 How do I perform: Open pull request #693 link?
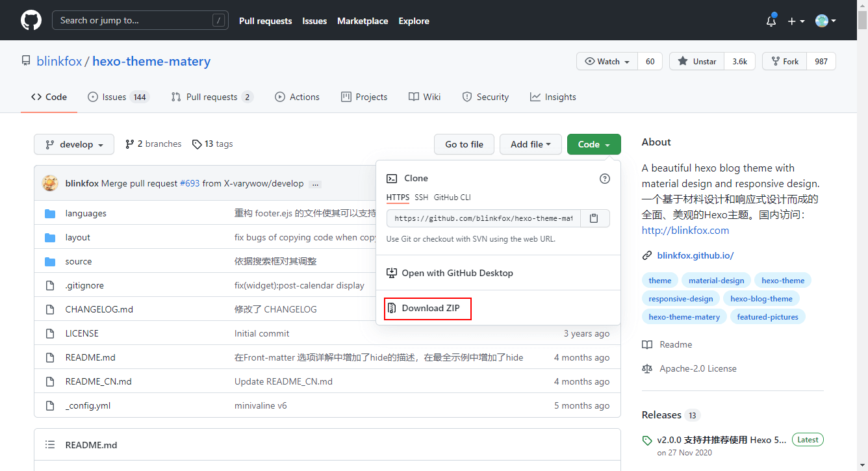(x=190, y=184)
